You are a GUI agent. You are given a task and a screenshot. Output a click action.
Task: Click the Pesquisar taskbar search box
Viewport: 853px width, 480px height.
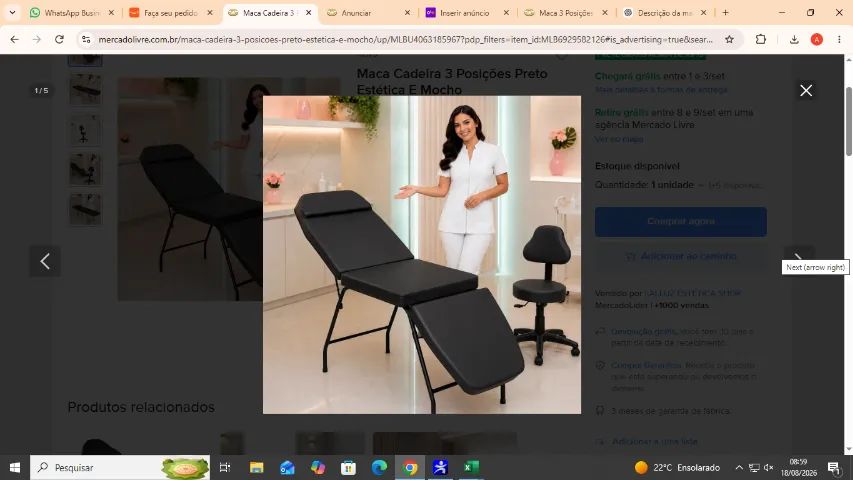120,467
